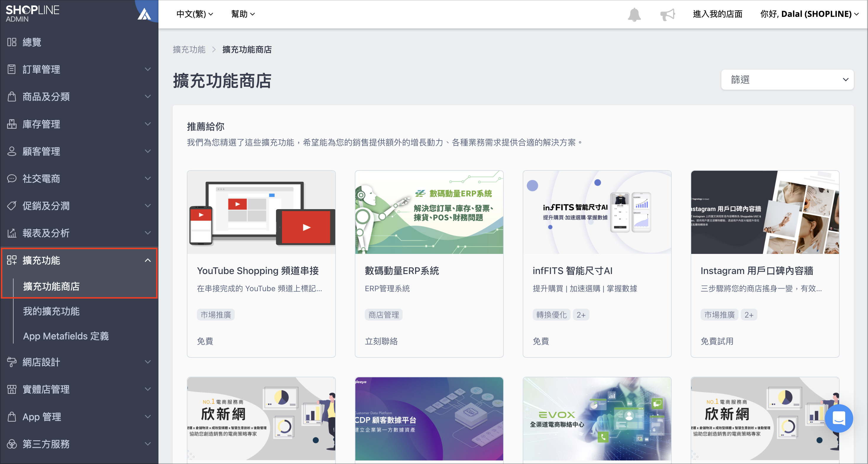Expand the 第三方服務 menu chevron
This screenshot has height=464, width=868.
(148, 444)
